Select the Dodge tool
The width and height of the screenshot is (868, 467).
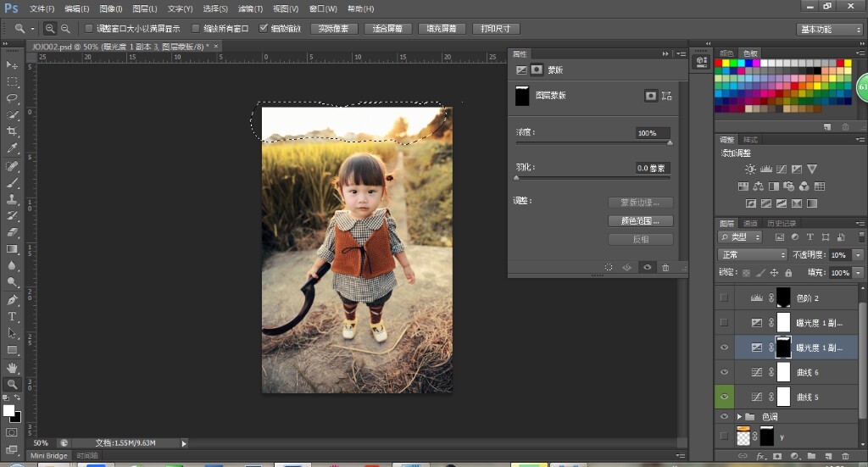12,282
